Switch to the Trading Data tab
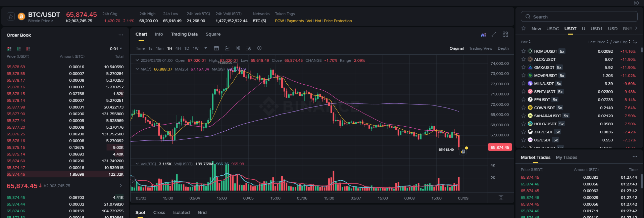This screenshot has height=218, width=644. [184, 34]
